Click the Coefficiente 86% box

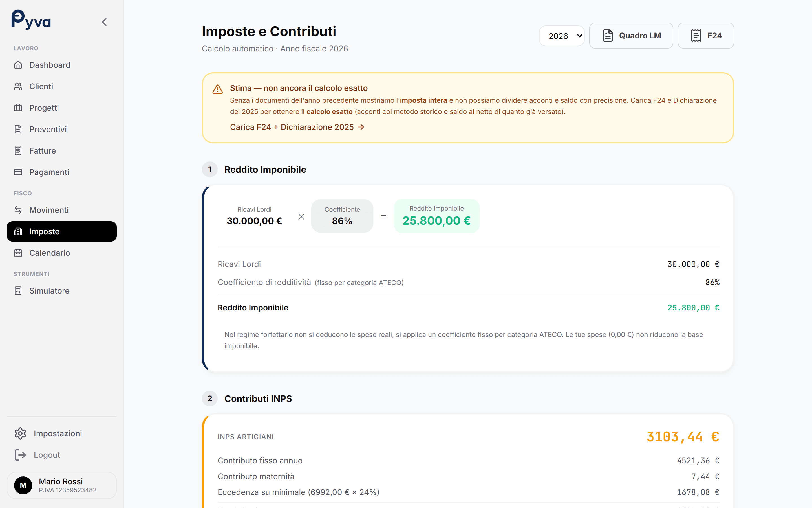coord(342,216)
